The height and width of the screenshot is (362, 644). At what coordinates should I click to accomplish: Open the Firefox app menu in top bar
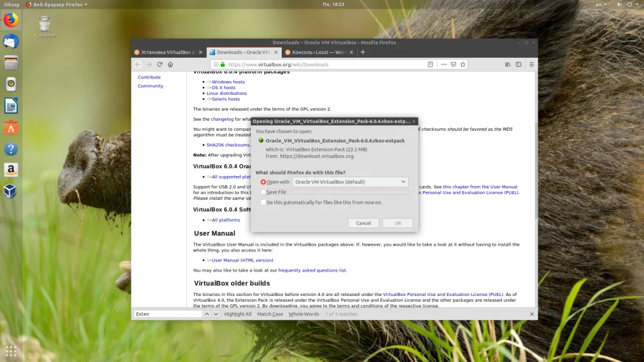click(x=57, y=4)
